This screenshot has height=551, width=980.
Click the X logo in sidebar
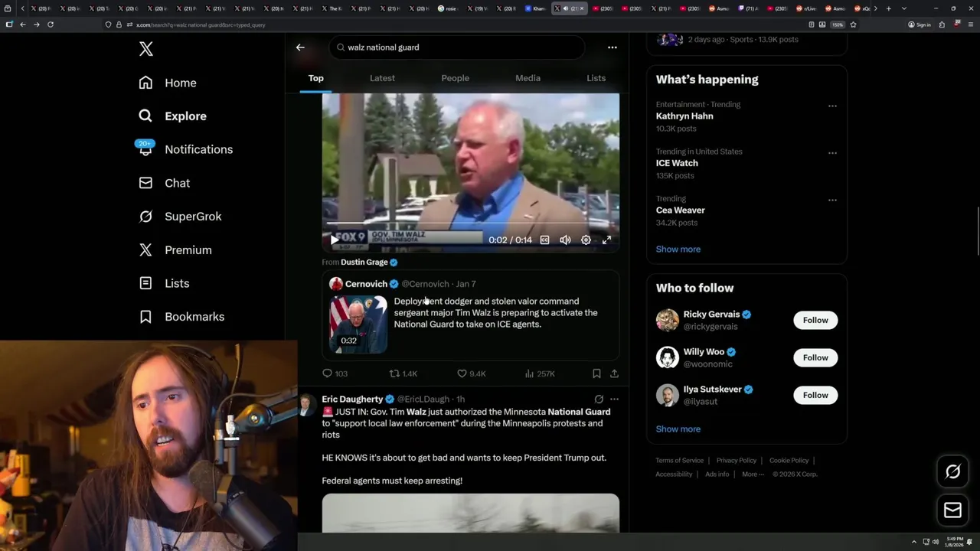[146, 49]
